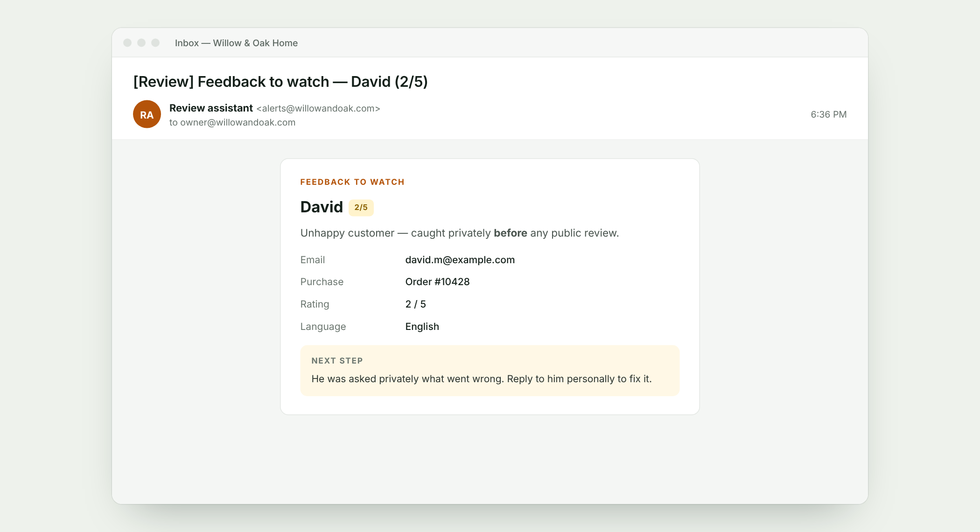Select the "Inbox — Willow & Oak Home" window title
The width and height of the screenshot is (980, 532).
(x=236, y=43)
